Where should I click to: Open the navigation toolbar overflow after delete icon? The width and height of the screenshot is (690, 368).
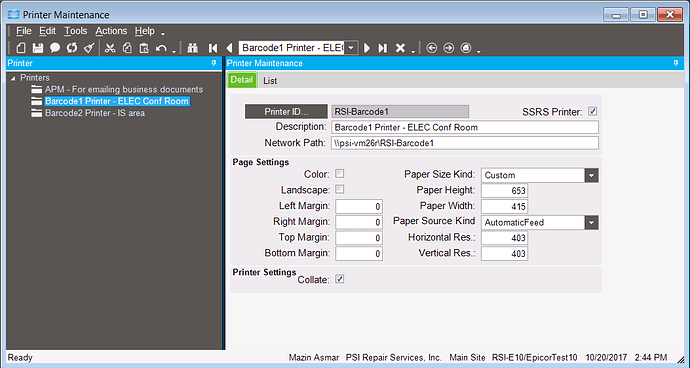tap(413, 51)
